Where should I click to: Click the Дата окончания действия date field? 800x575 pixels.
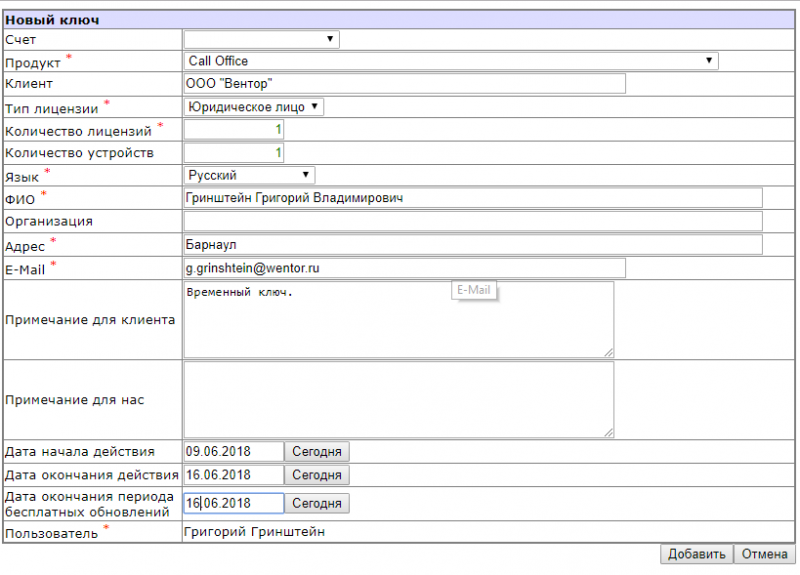coord(234,475)
